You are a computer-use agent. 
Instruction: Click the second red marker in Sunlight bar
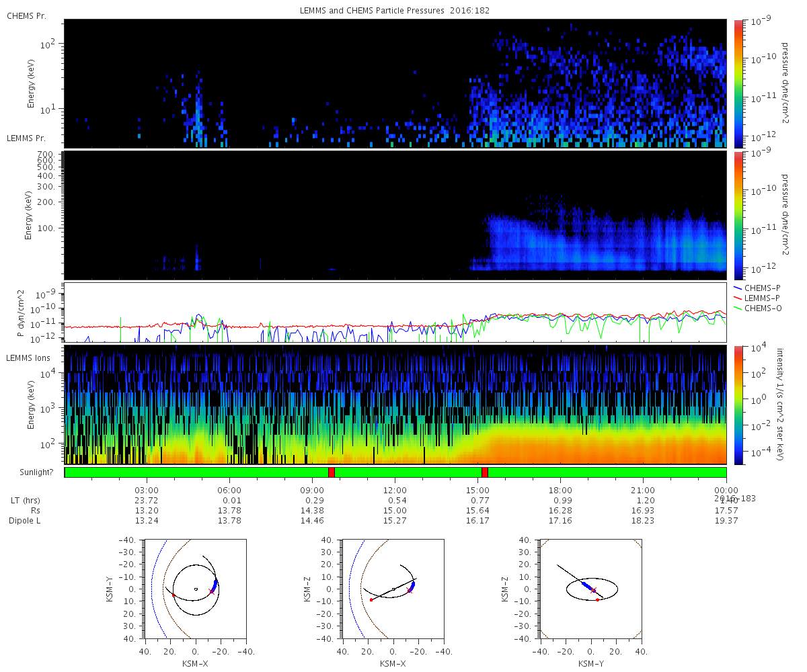point(485,472)
